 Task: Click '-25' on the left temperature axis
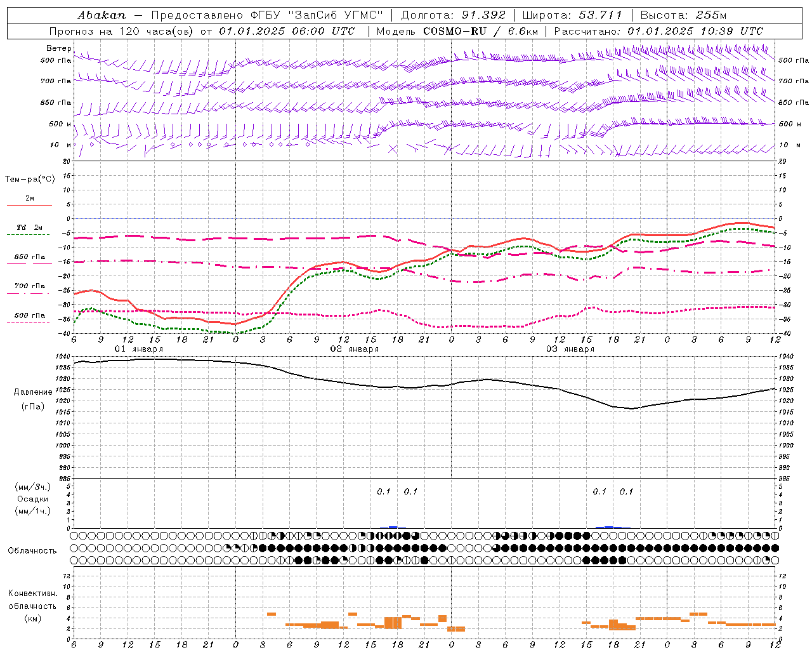click(65, 291)
